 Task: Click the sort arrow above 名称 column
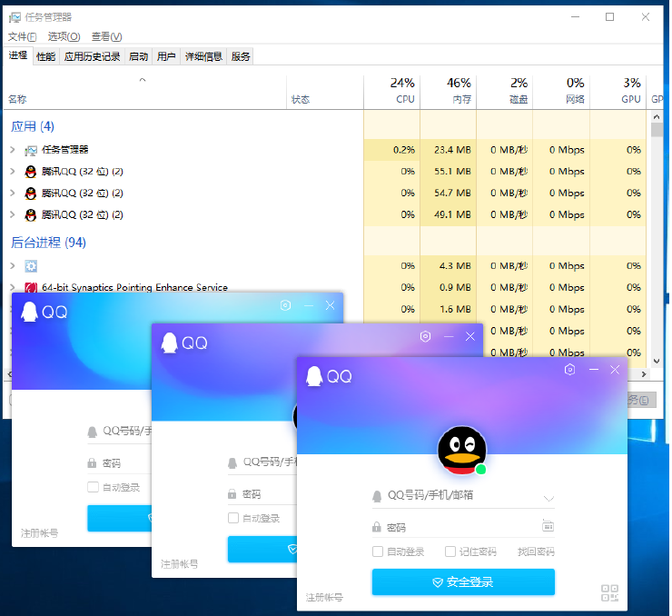(143, 80)
